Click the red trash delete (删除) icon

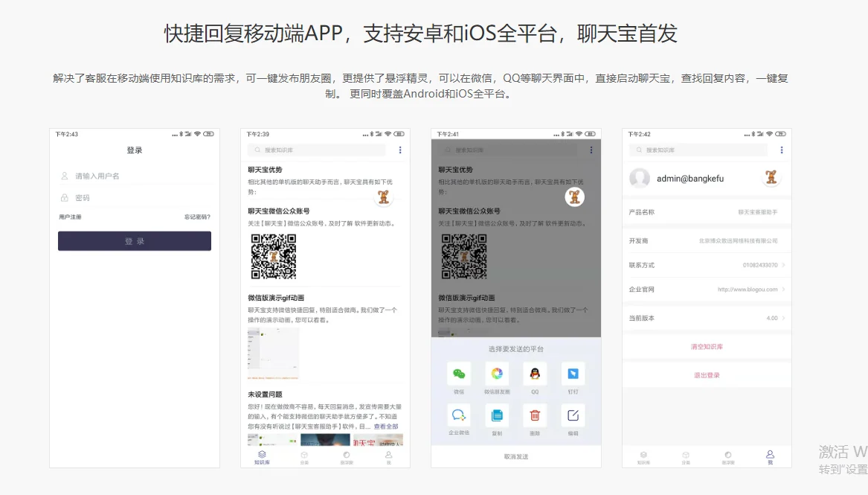[x=535, y=415]
